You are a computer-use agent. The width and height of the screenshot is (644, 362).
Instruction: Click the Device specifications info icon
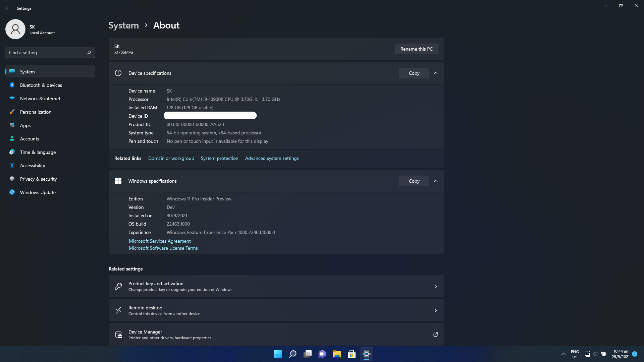118,73
